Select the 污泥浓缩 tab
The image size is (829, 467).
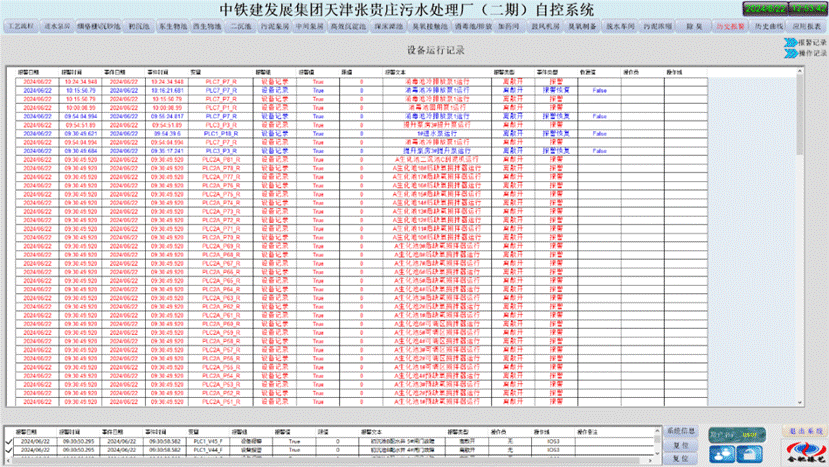(657, 26)
